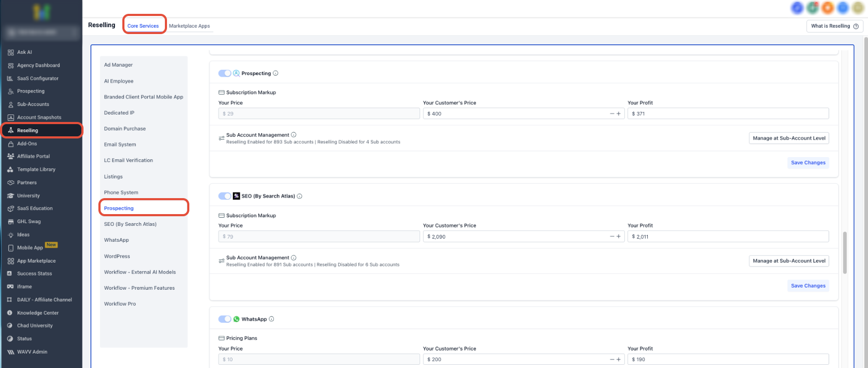Click the Reselling item in the sidebar
This screenshot has height=368, width=868.
click(x=41, y=130)
